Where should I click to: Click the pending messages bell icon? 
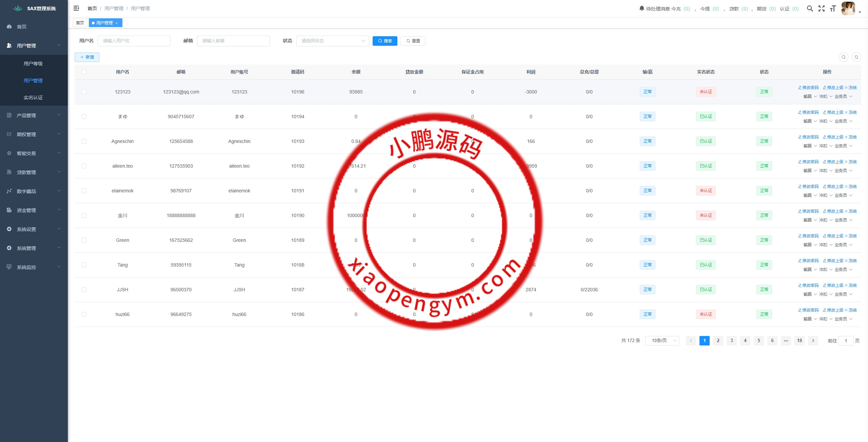[x=642, y=8]
